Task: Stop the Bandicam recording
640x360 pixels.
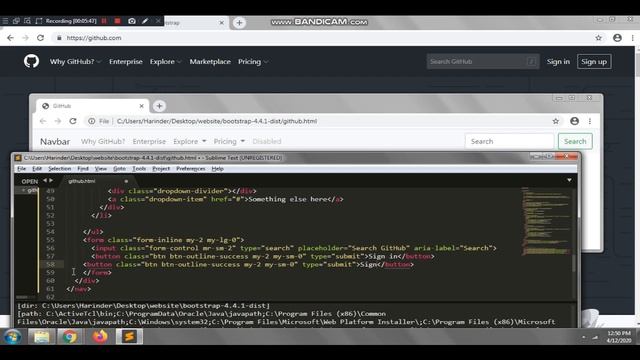Action: [x=118, y=21]
